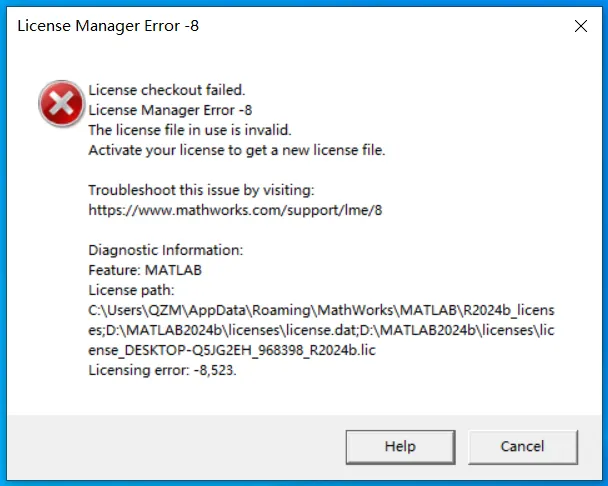Viewport: 608px width, 486px height.
Task: Click the 'License Manager Error -8' title bar text
Action: 108,26
